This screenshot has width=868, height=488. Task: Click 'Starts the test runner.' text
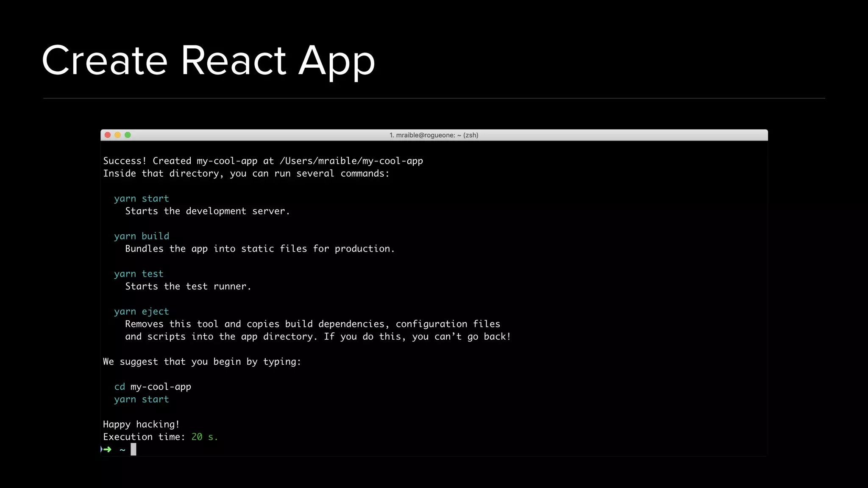click(188, 286)
